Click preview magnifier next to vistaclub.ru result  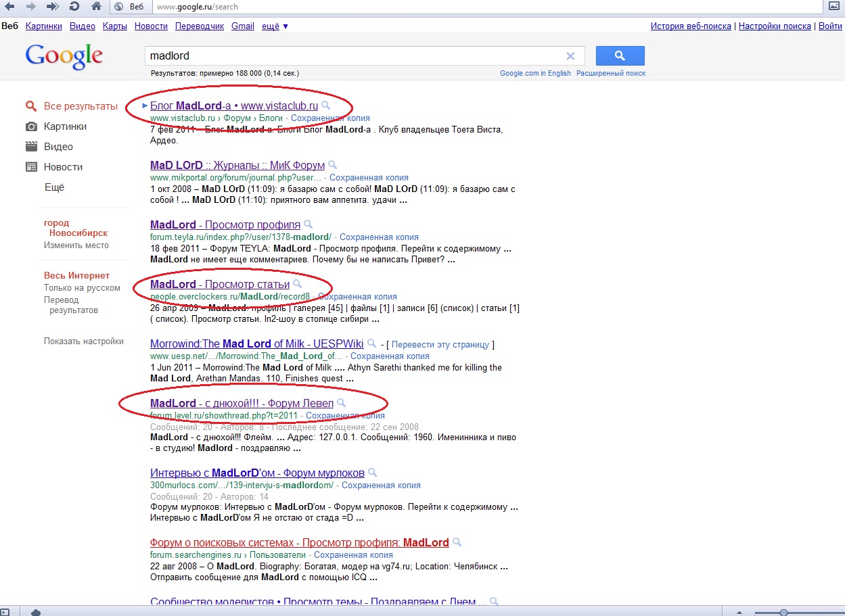tap(326, 105)
